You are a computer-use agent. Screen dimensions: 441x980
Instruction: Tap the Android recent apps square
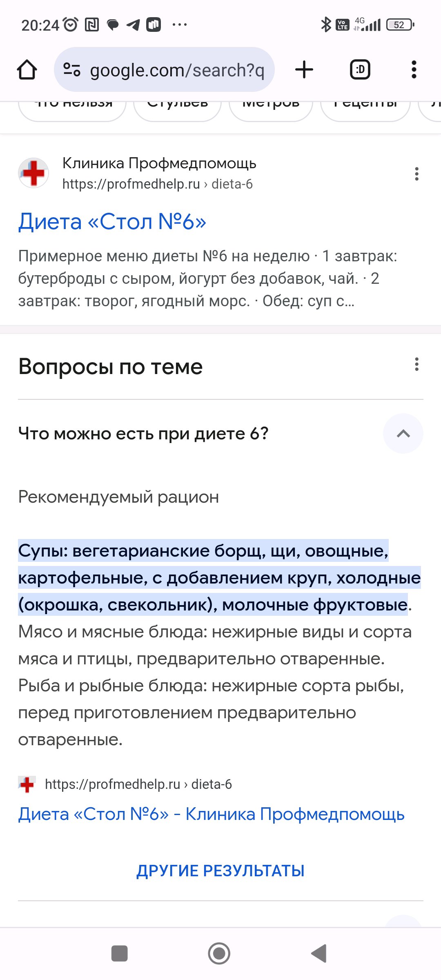pyautogui.click(x=120, y=953)
